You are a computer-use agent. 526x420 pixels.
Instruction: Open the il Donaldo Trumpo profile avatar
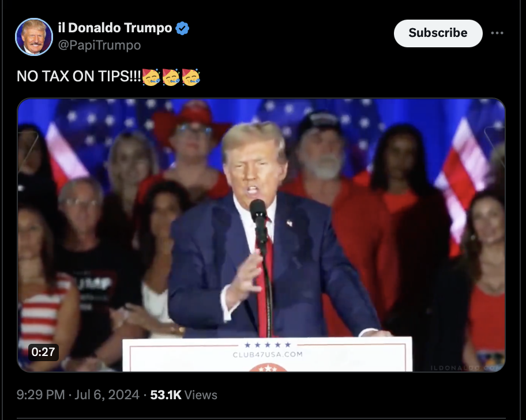pyautogui.click(x=34, y=36)
